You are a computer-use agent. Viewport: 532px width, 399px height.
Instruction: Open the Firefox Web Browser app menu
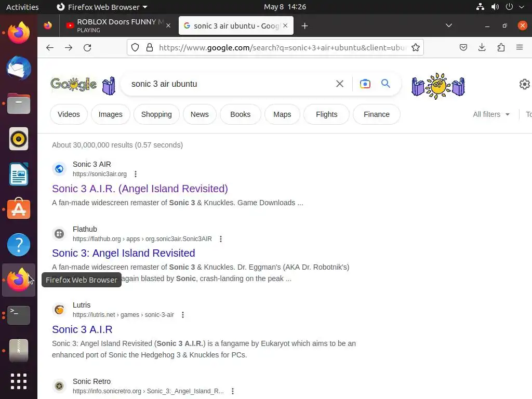tap(102, 7)
